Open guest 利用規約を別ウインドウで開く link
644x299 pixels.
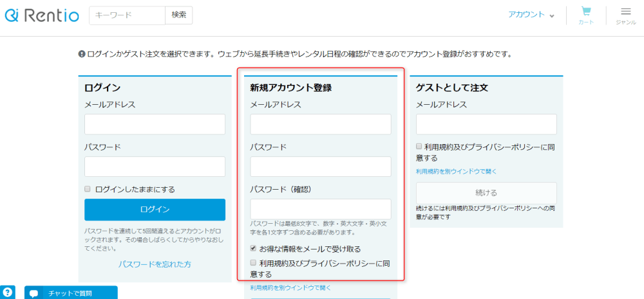coord(457,172)
